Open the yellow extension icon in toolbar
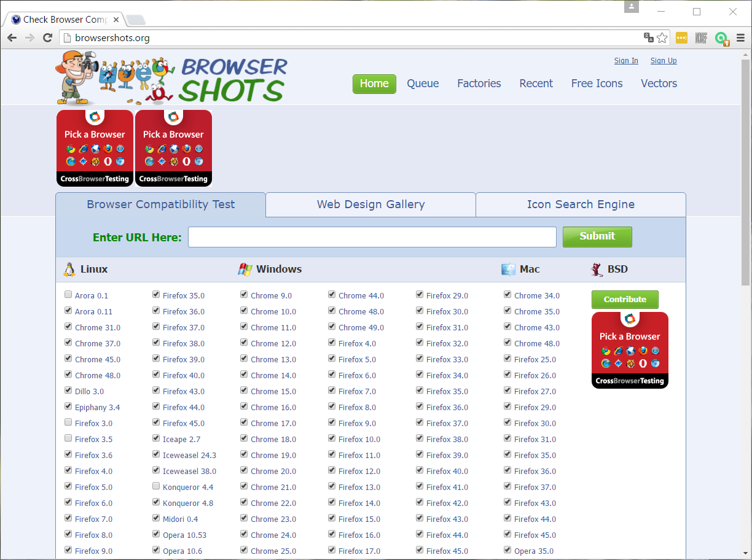752x560 pixels. [x=681, y=38]
